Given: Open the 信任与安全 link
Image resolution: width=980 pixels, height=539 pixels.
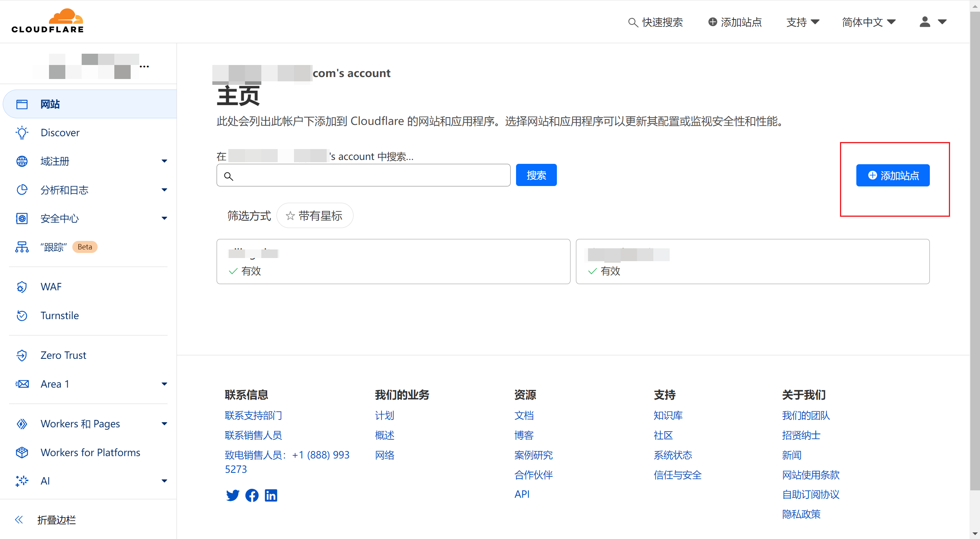Looking at the screenshot, I should point(677,475).
